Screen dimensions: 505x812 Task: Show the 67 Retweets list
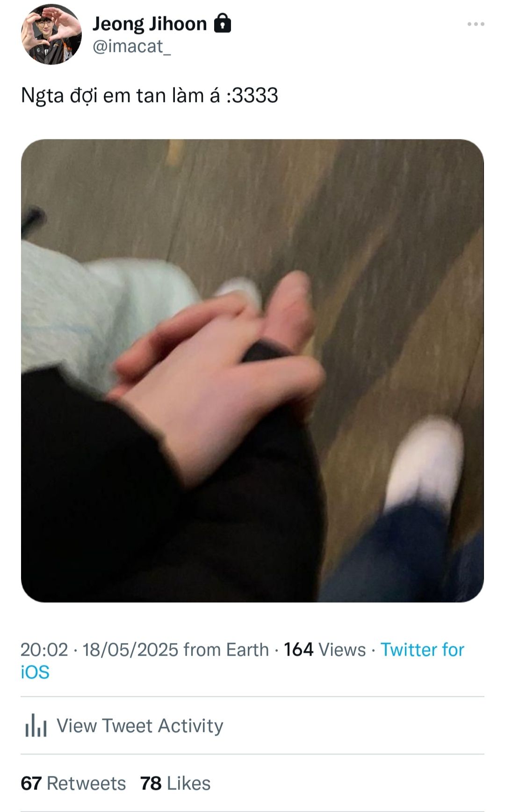(73, 783)
